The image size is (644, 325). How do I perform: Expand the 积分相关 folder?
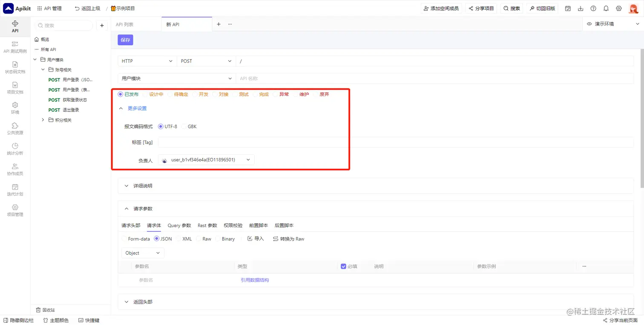[43, 120]
